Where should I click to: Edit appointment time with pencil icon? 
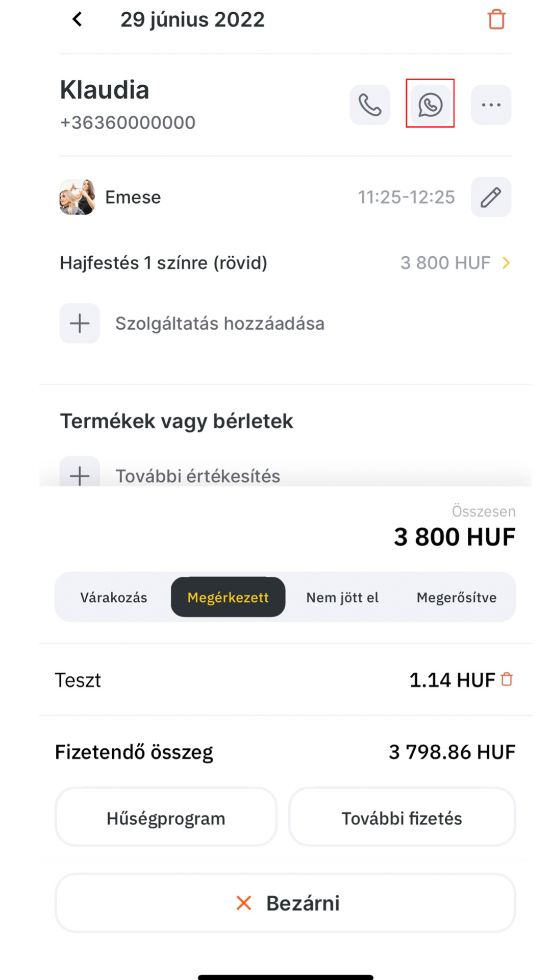491,197
